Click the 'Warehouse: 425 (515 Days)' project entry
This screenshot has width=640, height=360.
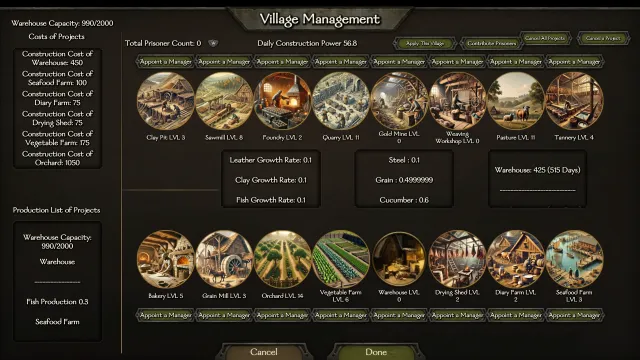[538, 170]
